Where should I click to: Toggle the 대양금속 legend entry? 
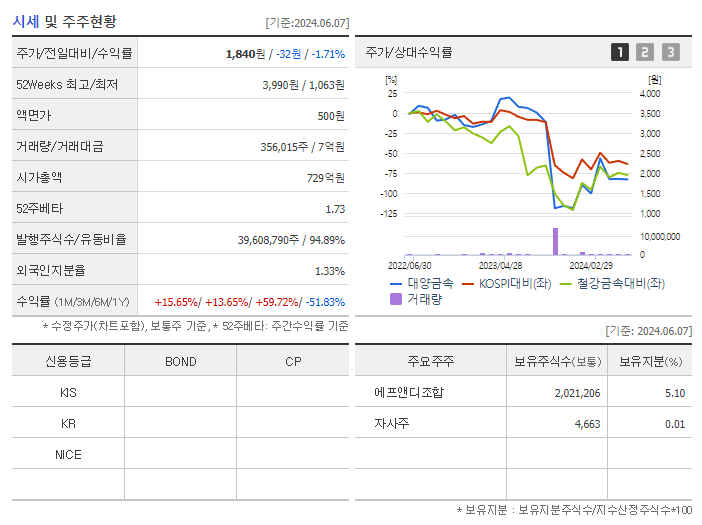(422, 283)
